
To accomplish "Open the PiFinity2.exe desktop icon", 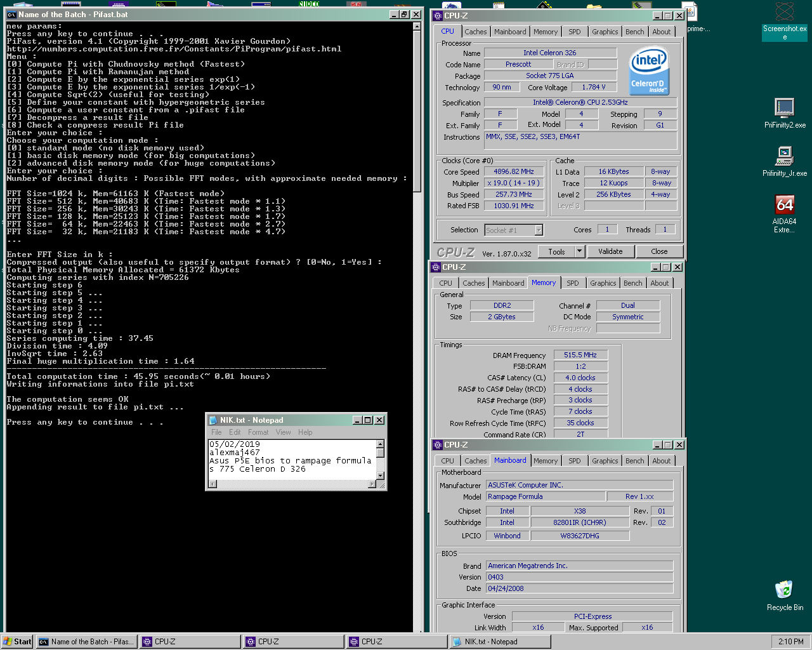I will pyautogui.click(x=785, y=114).
